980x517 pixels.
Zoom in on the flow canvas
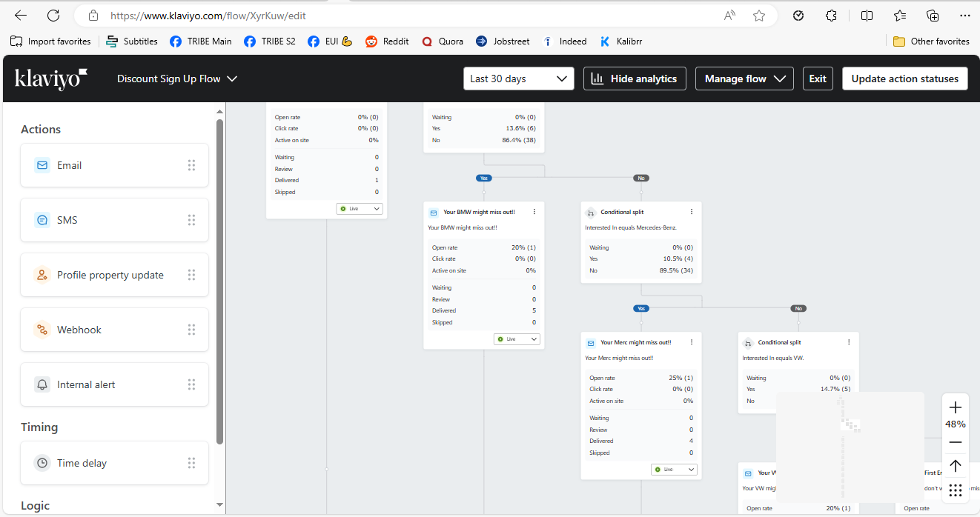coord(956,407)
